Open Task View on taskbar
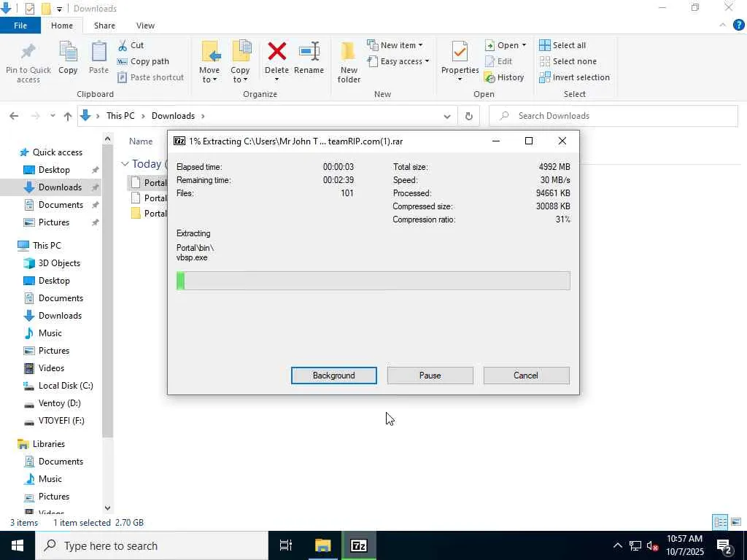The height and width of the screenshot is (560, 747). pyautogui.click(x=286, y=545)
